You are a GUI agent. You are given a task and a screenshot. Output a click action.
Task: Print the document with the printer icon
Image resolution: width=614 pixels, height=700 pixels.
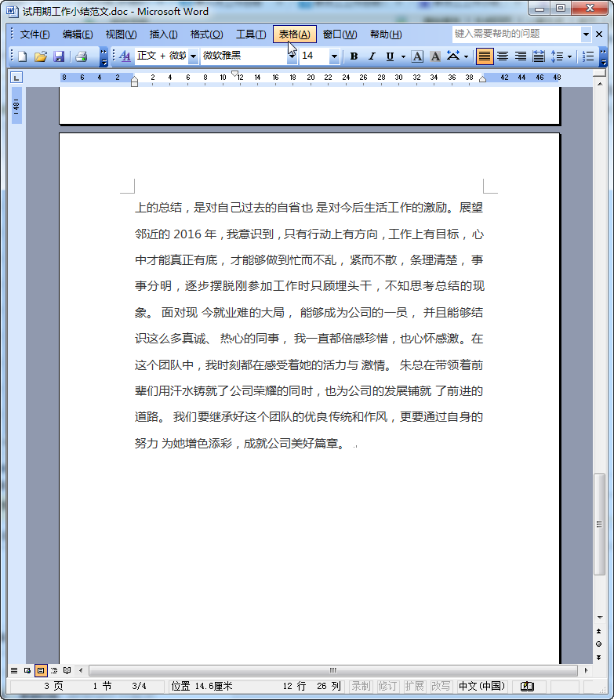[x=82, y=56]
